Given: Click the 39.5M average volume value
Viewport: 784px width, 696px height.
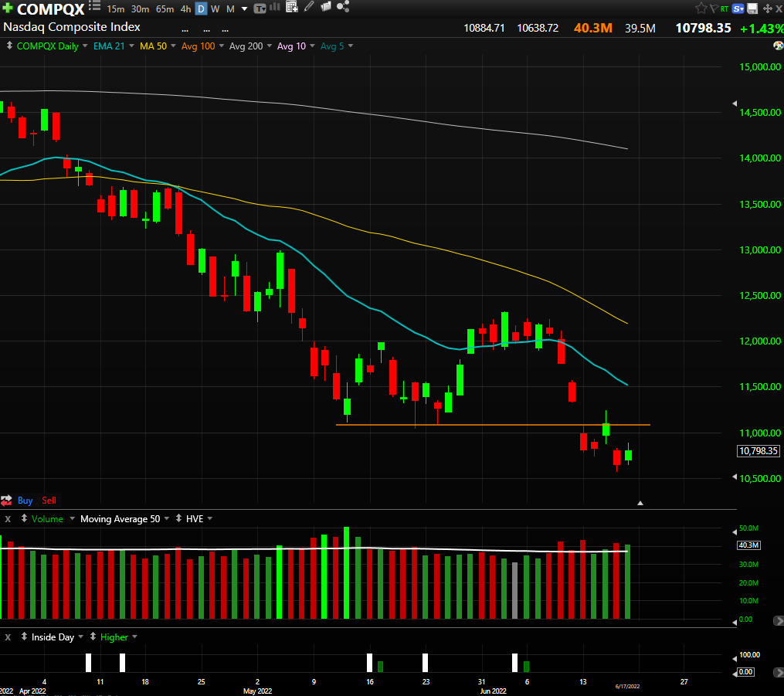Looking at the screenshot, I should (x=640, y=29).
